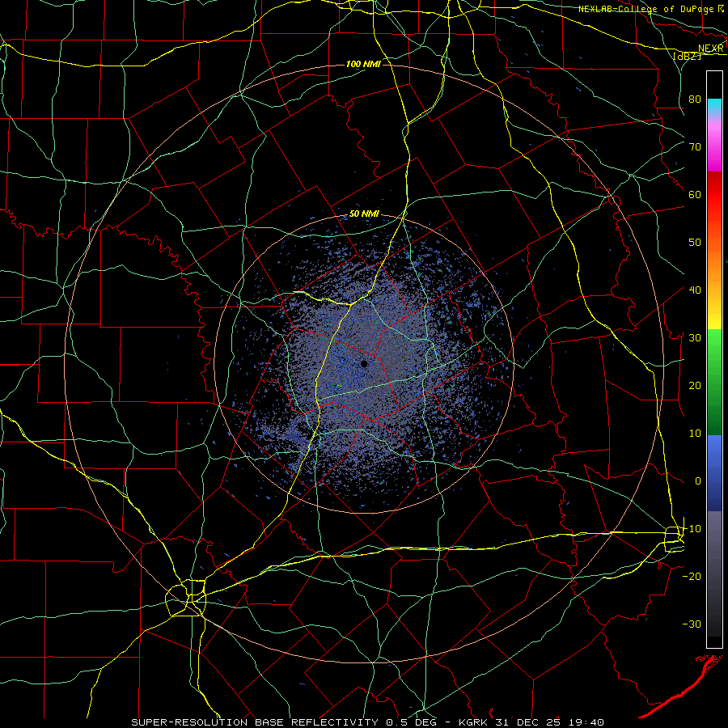Click "SUPER-RESOLUTION BASE REFLECTIVITY" in the caption
Image resolution: width=728 pixels, height=728 pixels.
(255, 722)
